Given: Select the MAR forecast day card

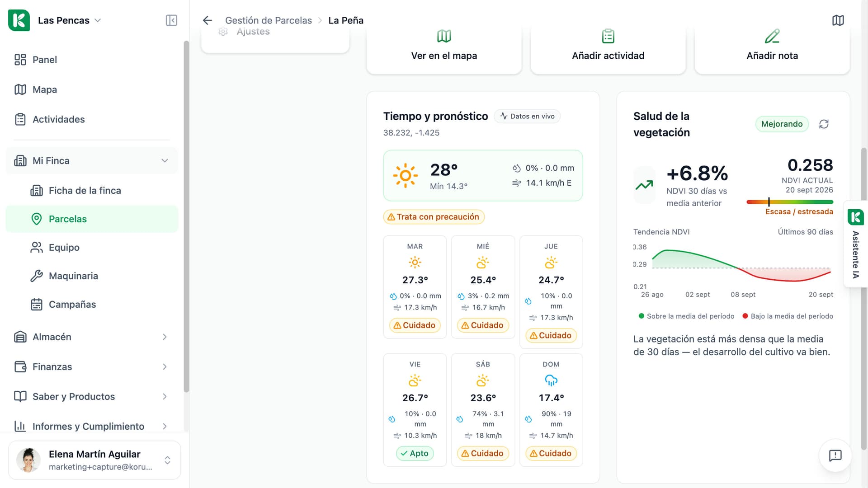Looking at the screenshot, I should point(415,287).
